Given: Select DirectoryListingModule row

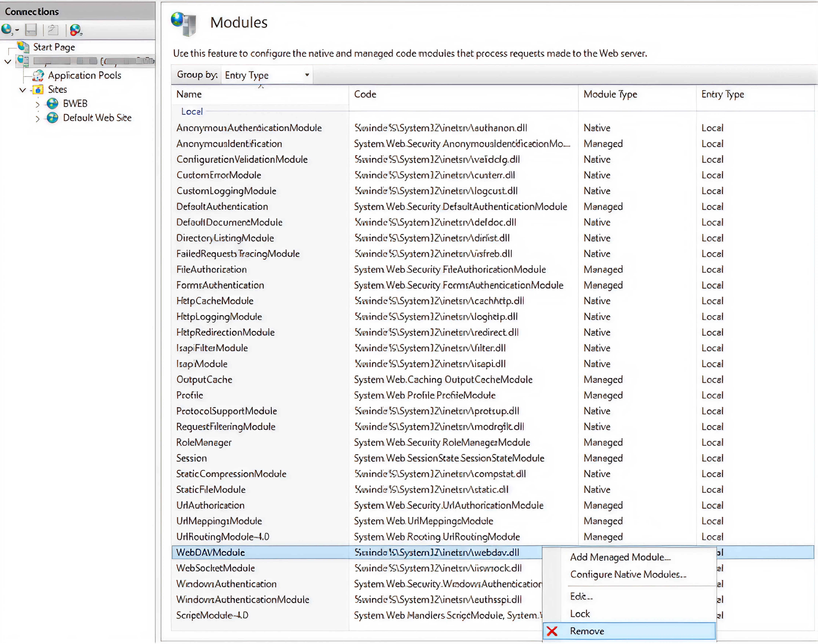Looking at the screenshot, I should click(493, 238).
